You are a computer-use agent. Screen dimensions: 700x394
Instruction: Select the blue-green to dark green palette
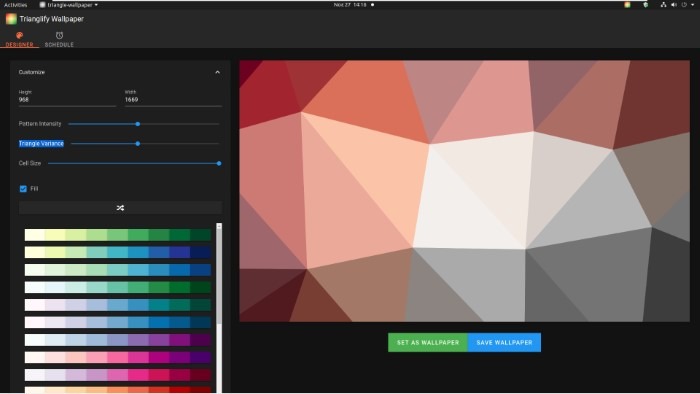pyautogui.click(x=118, y=287)
